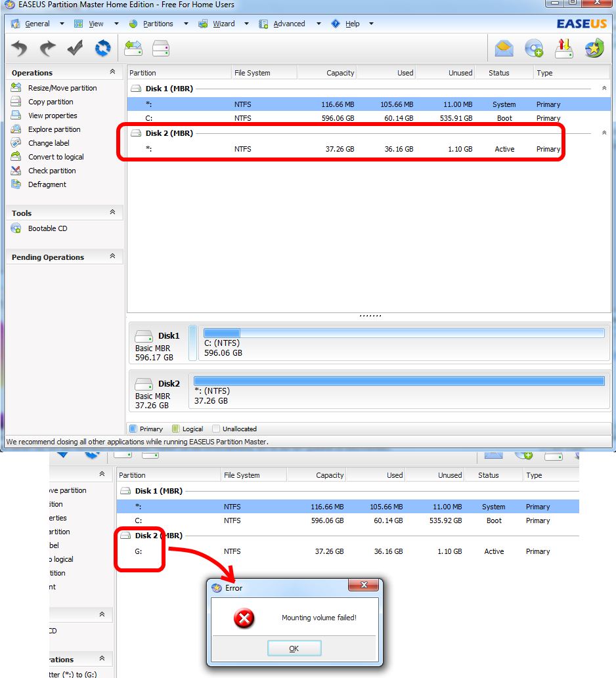Image resolution: width=616 pixels, height=678 pixels.
Task: Click the red X icon in Error dialog
Action: [244, 618]
